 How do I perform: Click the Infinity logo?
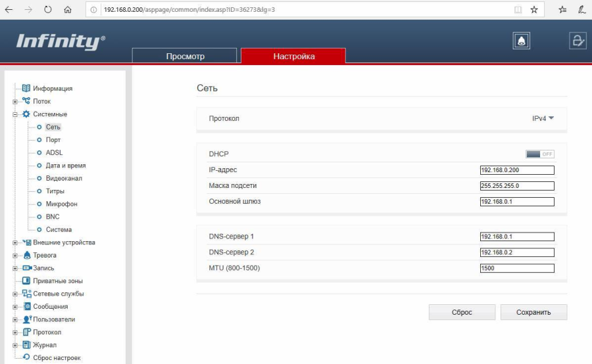pyautogui.click(x=61, y=41)
